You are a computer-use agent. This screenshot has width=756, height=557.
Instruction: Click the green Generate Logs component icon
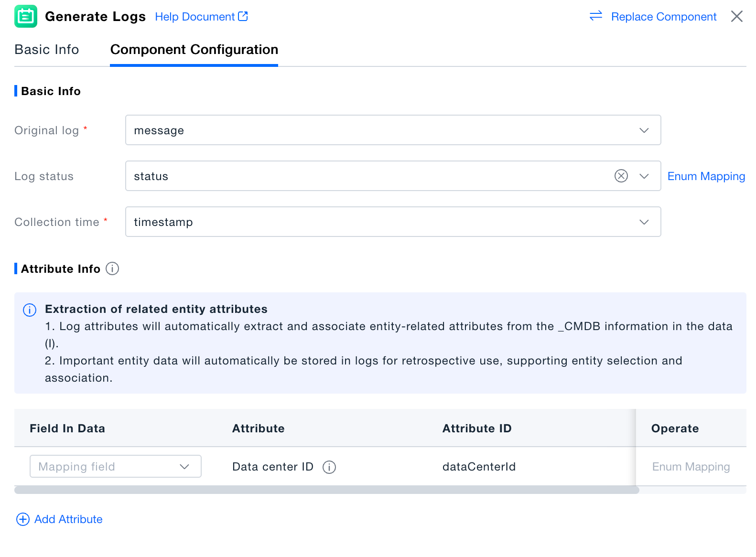tap(26, 16)
